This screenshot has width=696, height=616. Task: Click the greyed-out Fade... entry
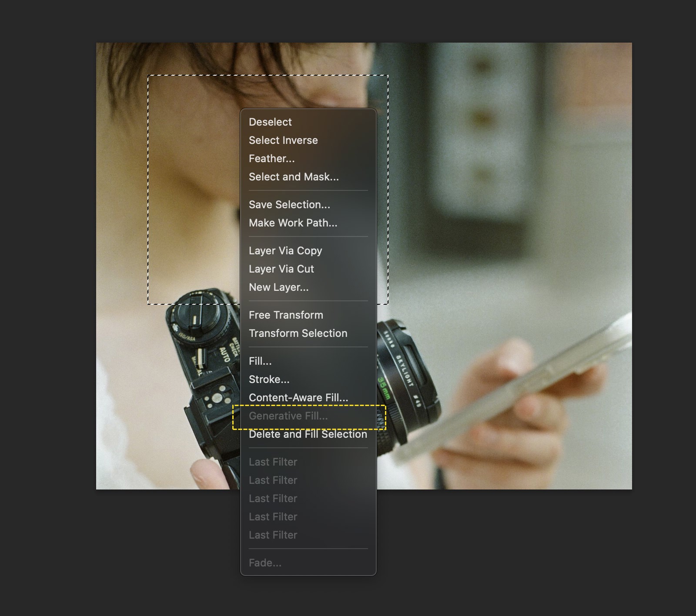click(x=265, y=563)
